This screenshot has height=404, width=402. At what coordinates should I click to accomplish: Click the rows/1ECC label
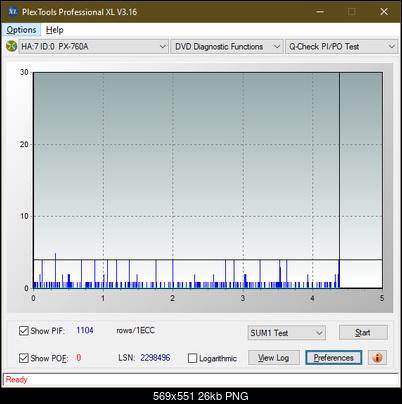[135, 330]
